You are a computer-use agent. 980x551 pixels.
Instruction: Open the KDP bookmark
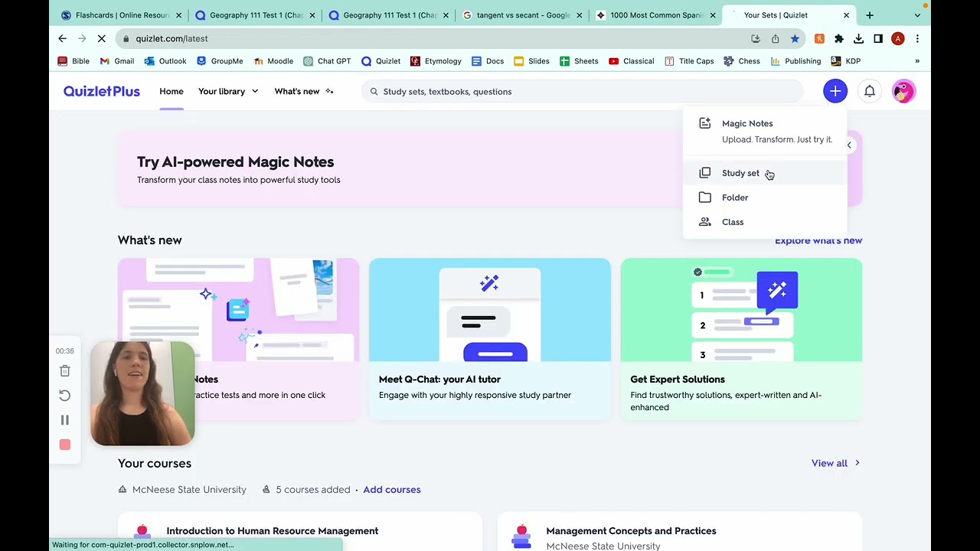(846, 61)
